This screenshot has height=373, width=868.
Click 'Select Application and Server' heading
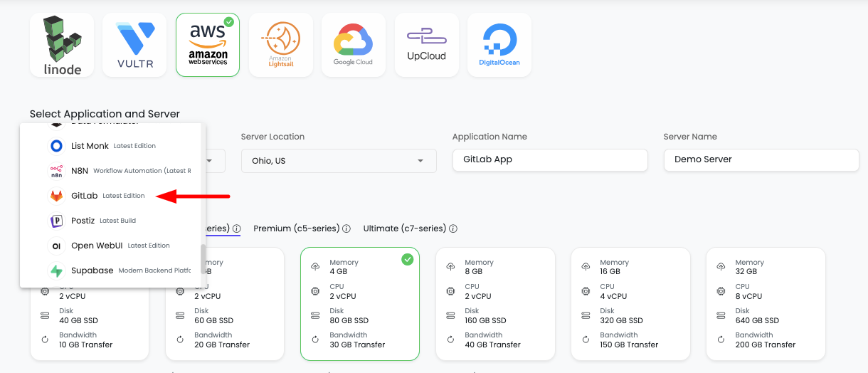tap(105, 114)
